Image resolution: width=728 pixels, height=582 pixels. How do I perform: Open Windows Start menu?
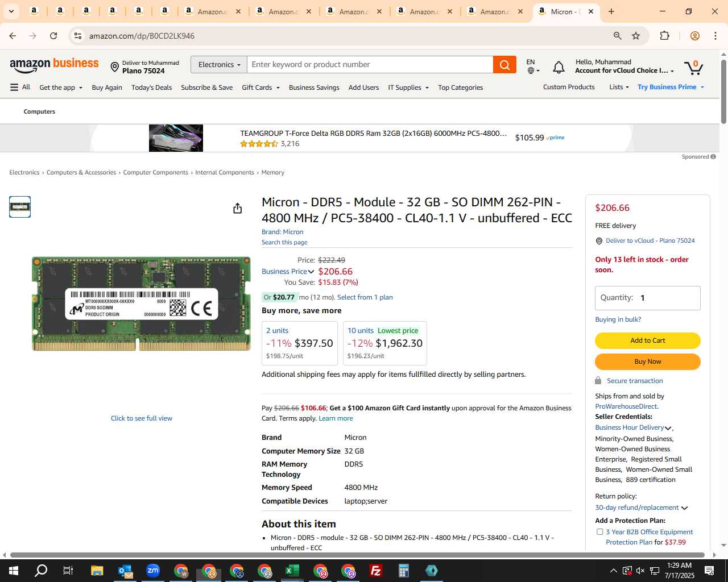14,571
